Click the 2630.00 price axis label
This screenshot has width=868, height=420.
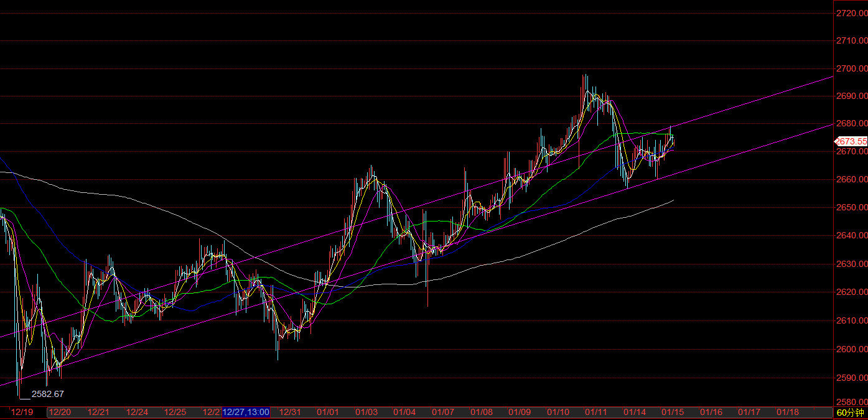852,264
